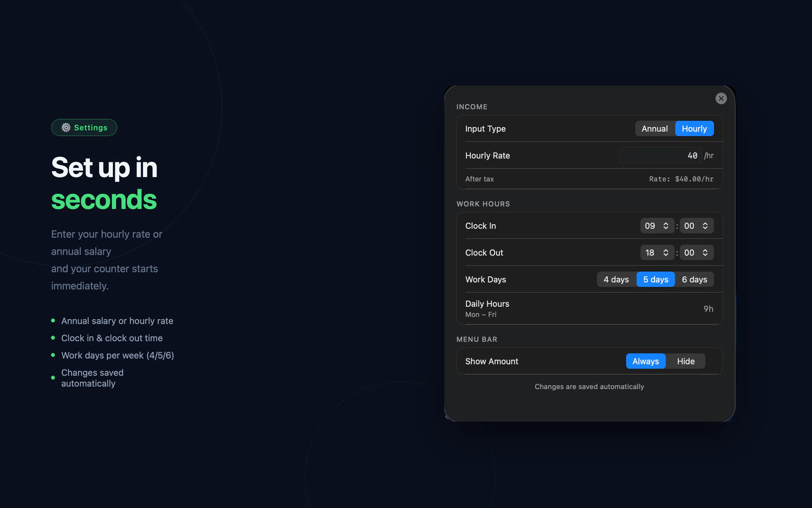Screen dimensions: 812x508
Task: Click the gear icon in Settings badge
Action: 66,128
